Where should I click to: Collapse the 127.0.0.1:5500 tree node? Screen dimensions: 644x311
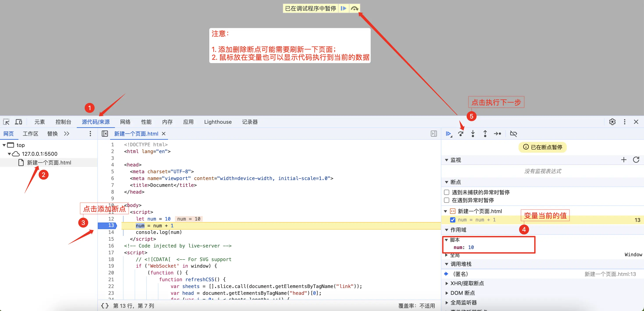(x=9, y=154)
